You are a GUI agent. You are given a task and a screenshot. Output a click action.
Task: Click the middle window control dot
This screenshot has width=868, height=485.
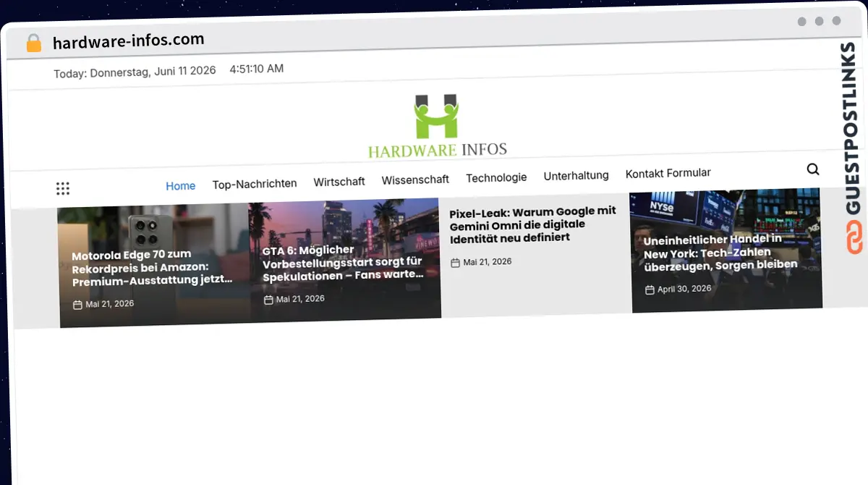pyautogui.click(x=820, y=21)
